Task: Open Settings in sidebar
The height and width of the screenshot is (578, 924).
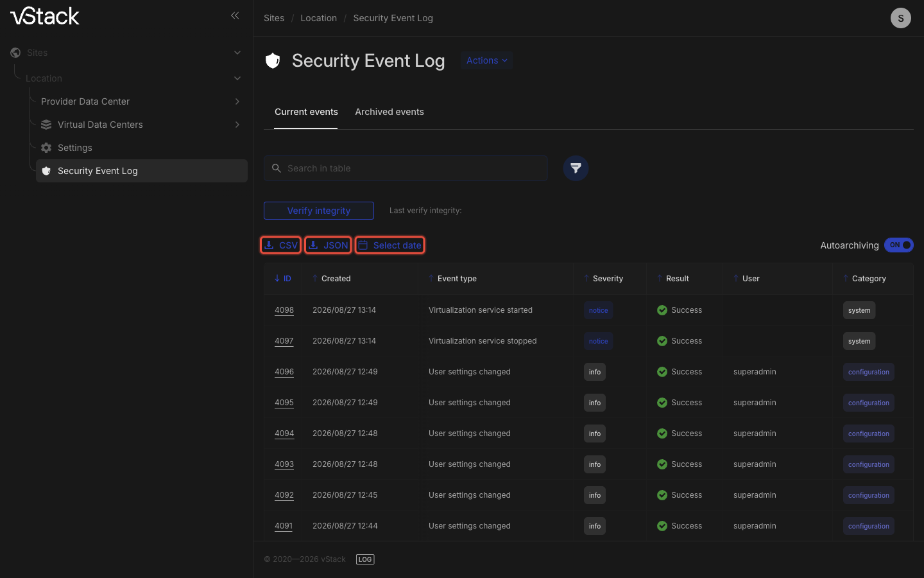Action: (x=75, y=148)
